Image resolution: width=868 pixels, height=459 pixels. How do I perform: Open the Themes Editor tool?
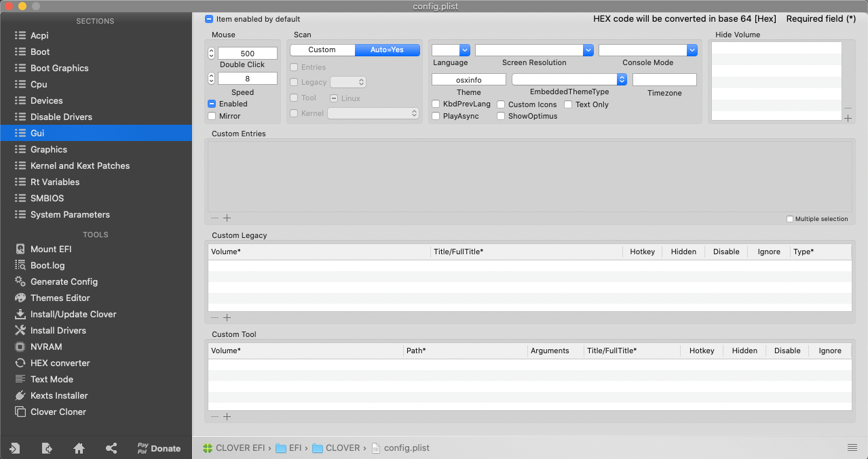(60, 298)
